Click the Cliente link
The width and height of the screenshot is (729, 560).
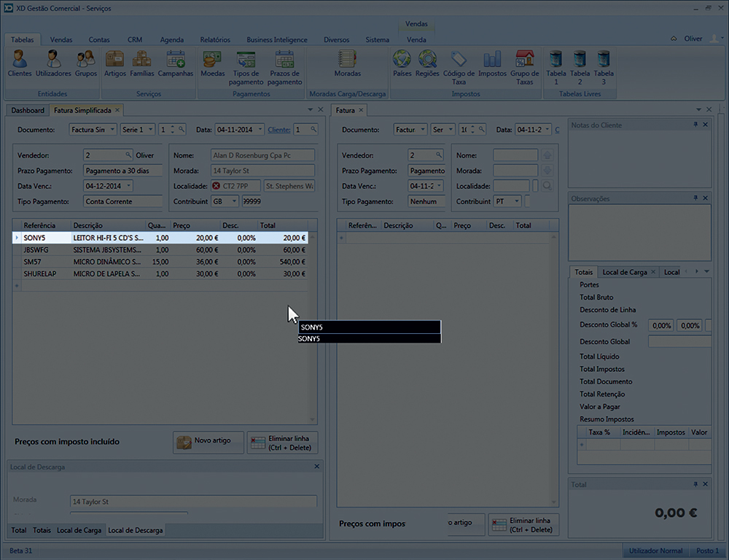(x=278, y=129)
